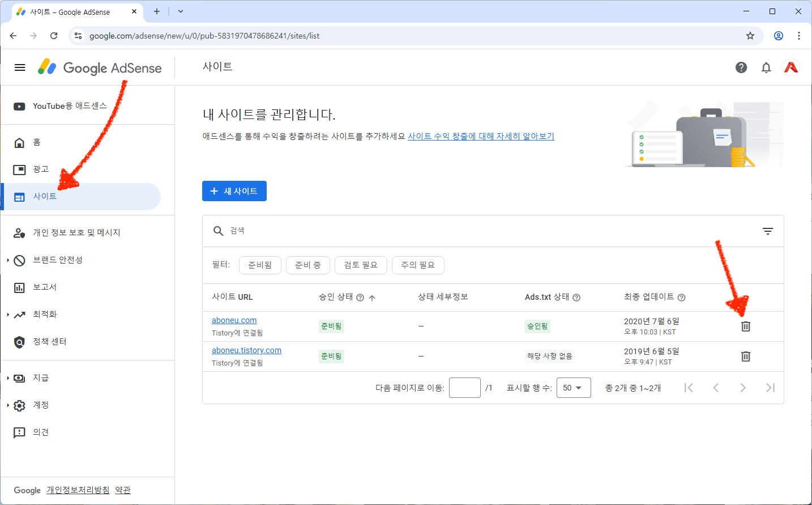Expand the 브랜드 안전성 menu arrow
812x505 pixels.
tap(8, 260)
